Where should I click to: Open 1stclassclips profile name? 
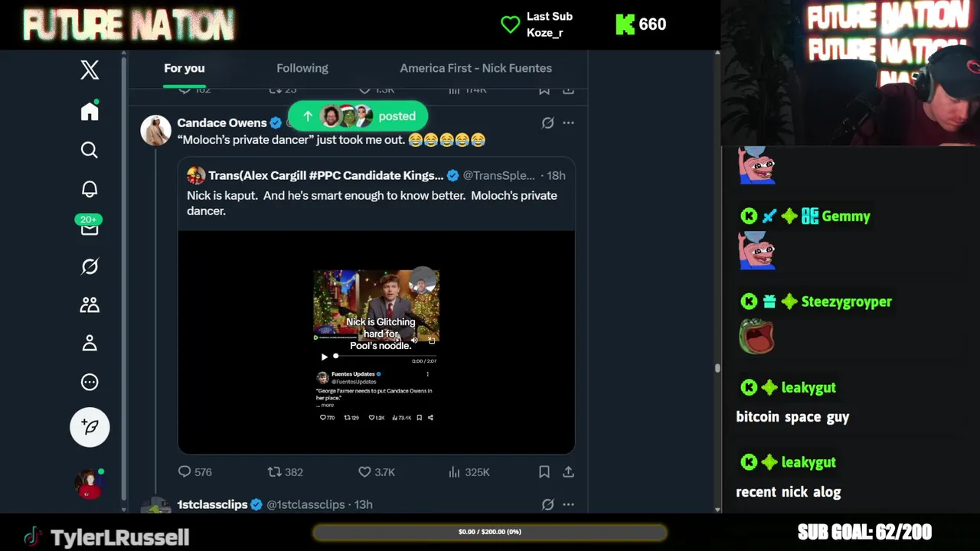[212, 504]
